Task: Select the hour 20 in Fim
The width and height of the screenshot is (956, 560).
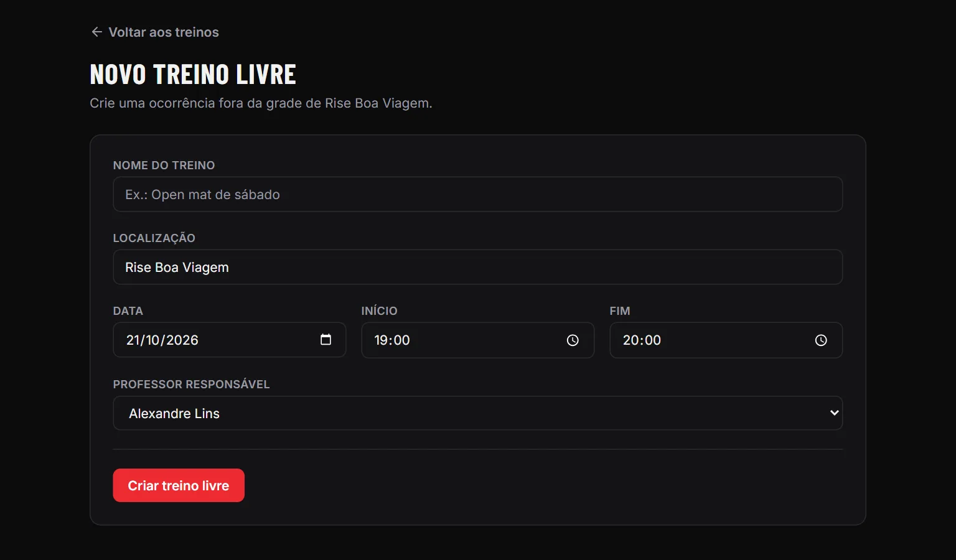Action: [631, 340]
